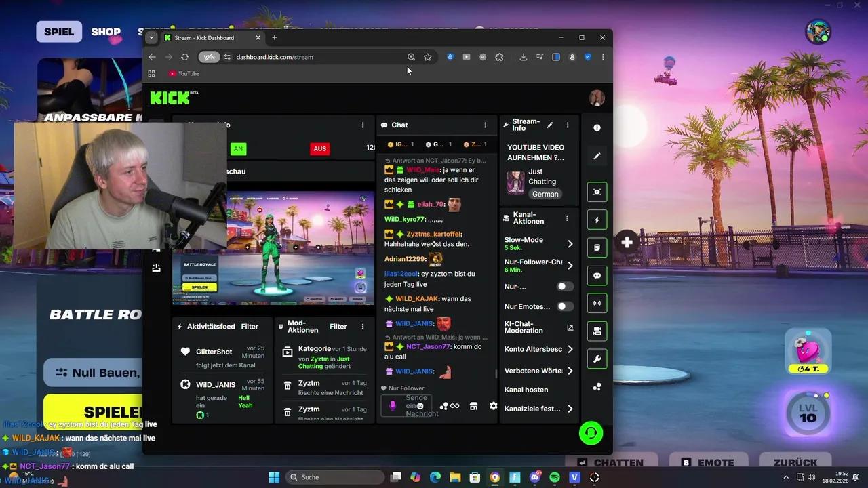
Task: Open a new browser tab
Action: pos(274,37)
